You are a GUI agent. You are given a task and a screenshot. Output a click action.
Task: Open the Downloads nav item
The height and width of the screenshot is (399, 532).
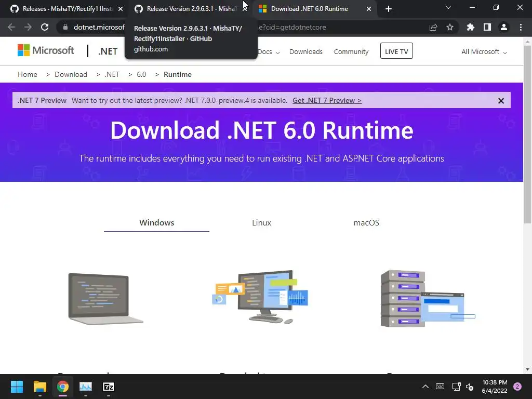(305, 51)
